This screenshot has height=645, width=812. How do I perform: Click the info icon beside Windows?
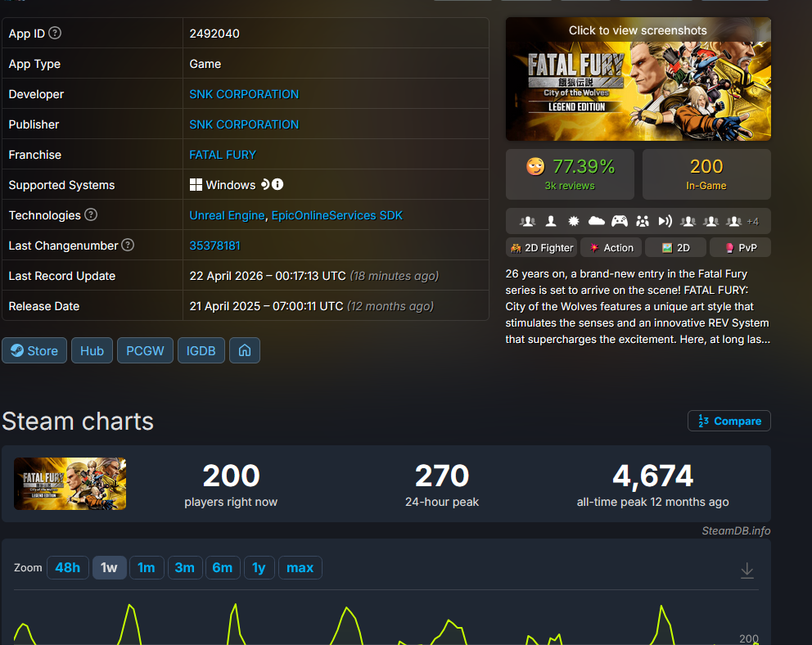click(277, 184)
